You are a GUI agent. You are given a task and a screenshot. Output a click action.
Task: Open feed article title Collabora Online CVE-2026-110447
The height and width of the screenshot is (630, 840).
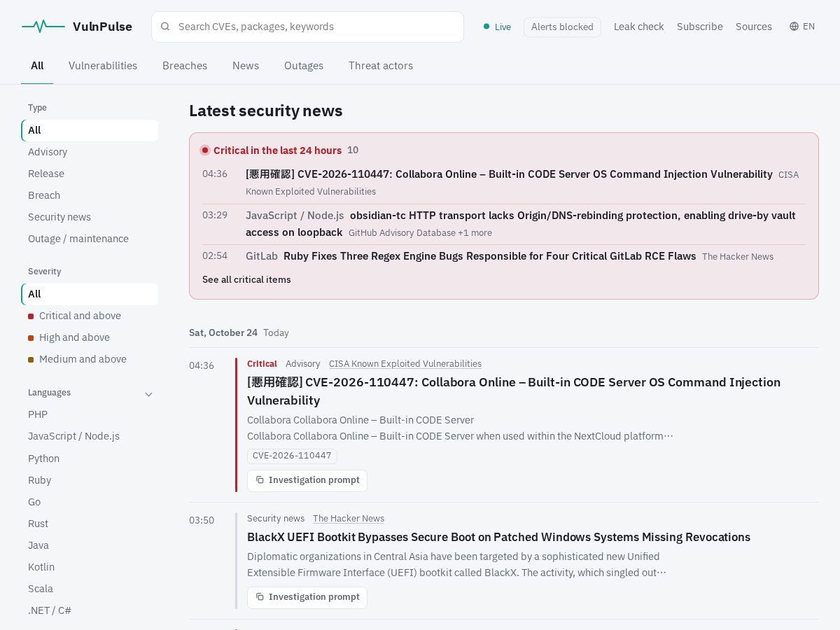click(x=514, y=391)
